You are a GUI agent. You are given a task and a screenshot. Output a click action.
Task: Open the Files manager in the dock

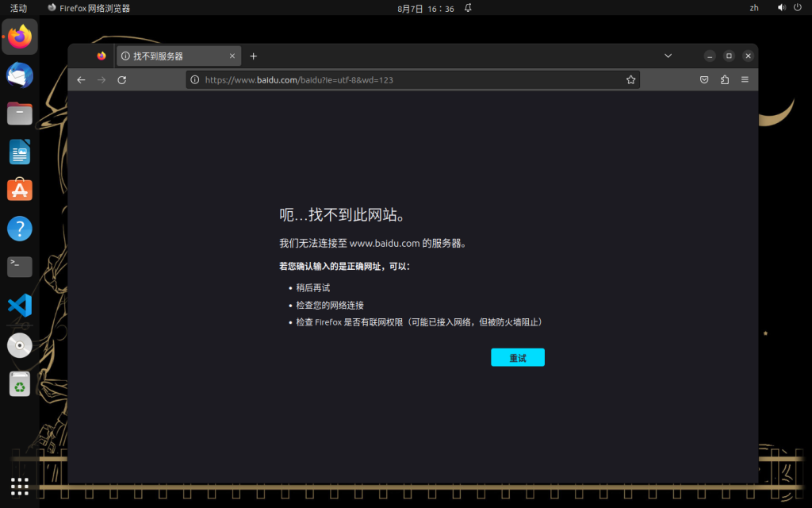click(20, 114)
